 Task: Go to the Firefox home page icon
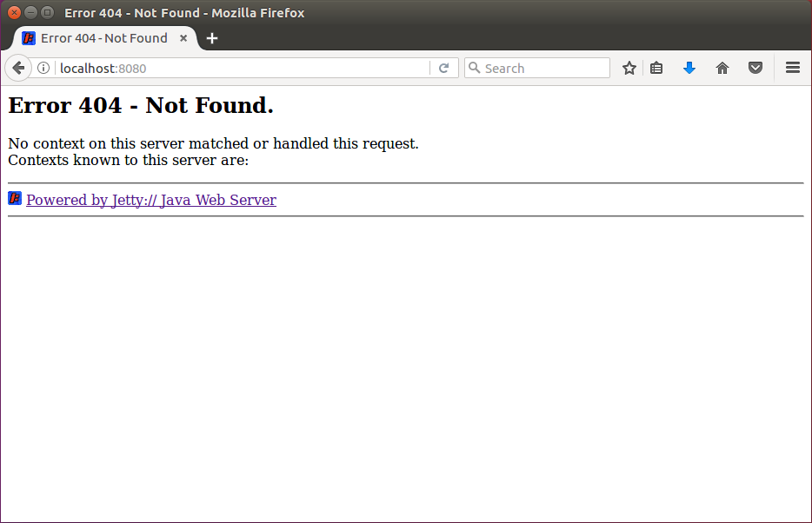pos(722,68)
